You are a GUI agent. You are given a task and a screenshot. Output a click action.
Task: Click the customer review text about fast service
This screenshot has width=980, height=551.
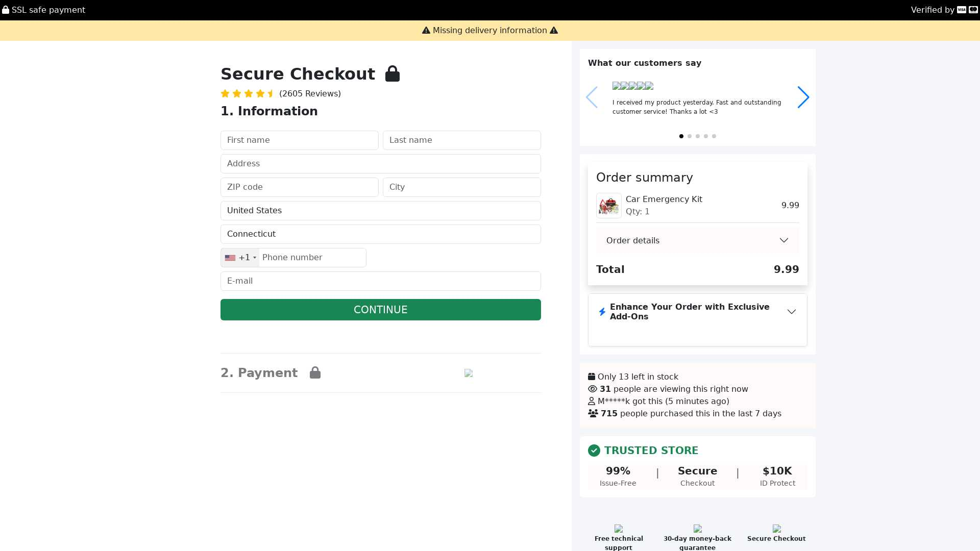(697, 107)
